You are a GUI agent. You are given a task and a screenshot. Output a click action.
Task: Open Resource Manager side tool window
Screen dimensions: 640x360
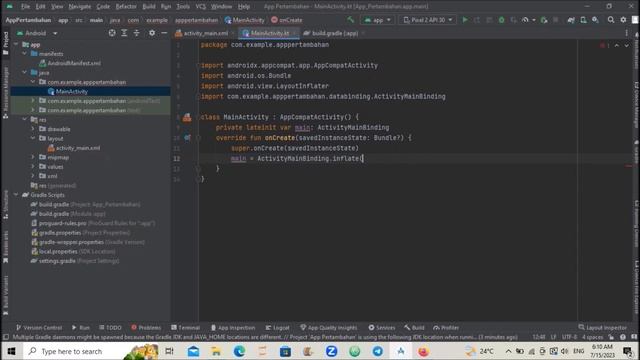tap(5, 93)
